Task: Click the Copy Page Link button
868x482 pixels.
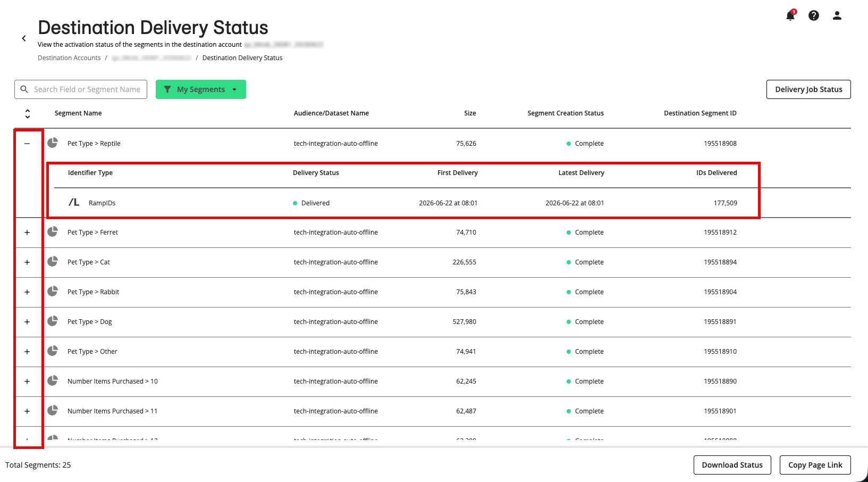Action: 815,465
